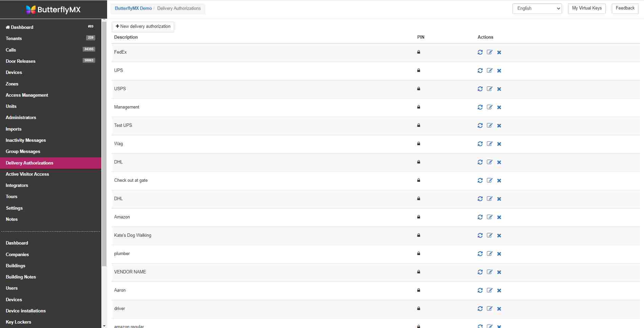Delete the plumber delivery authorization

click(x=499, y=253)
